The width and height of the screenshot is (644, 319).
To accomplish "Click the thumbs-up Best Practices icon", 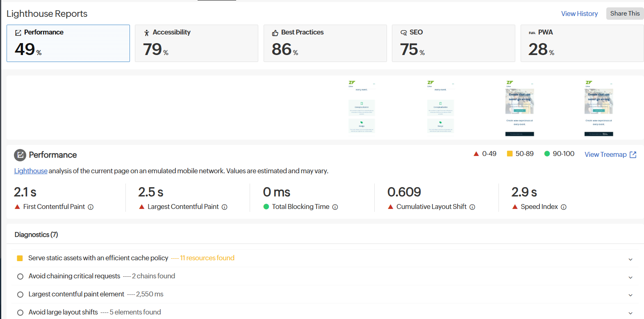I will 275,33.
